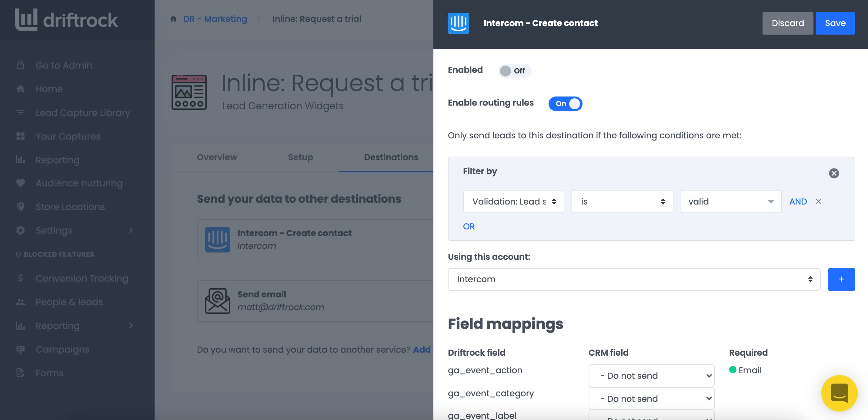The width and height of the screenshot is (868, 420).
Task: Open the yellow chat support widget
Action: click(839, 393)
